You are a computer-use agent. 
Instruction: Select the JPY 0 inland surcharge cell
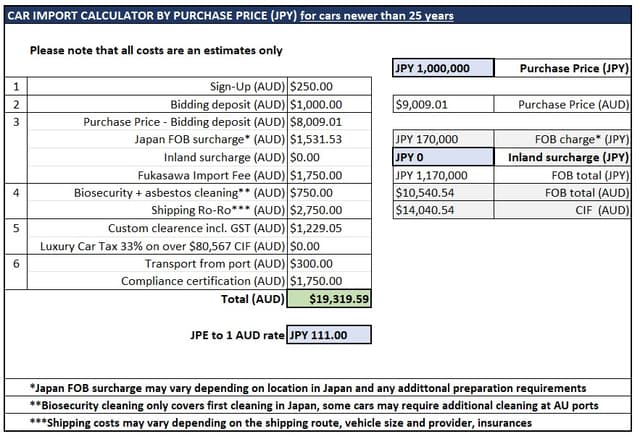coord(443,157)
